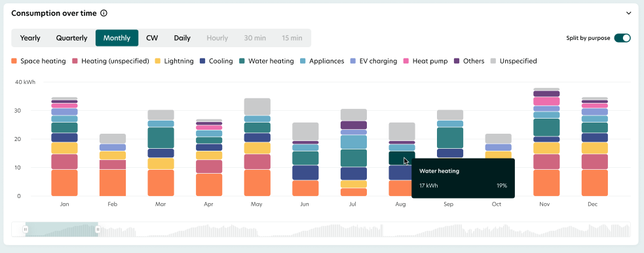Choose the CW interval tab

(x=152, y=38)
